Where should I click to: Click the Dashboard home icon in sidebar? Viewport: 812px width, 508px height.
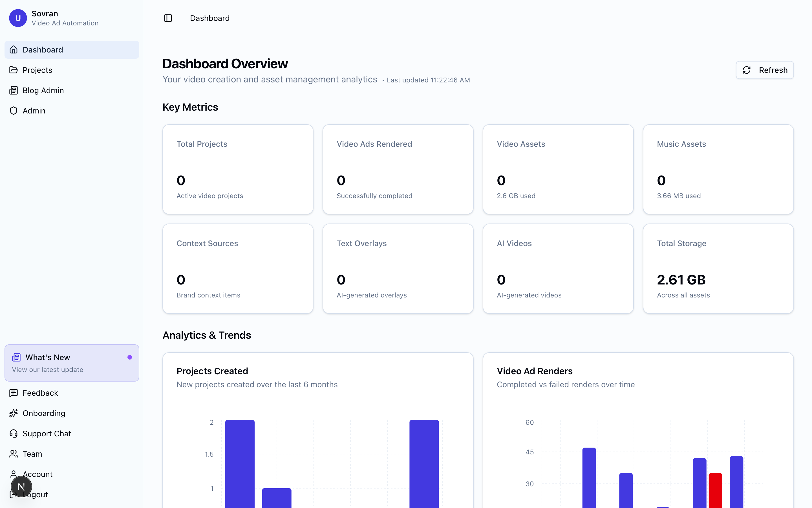click(x=14, y=50)
